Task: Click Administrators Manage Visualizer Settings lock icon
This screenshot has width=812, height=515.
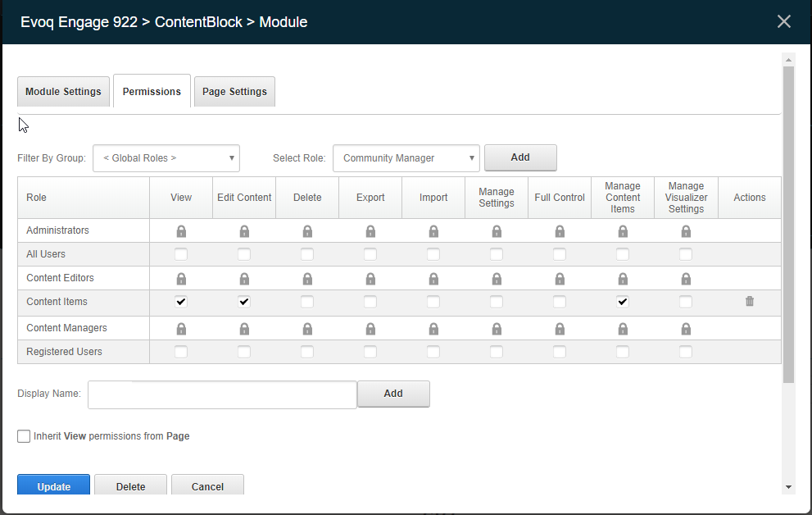Action: point(686,231)
